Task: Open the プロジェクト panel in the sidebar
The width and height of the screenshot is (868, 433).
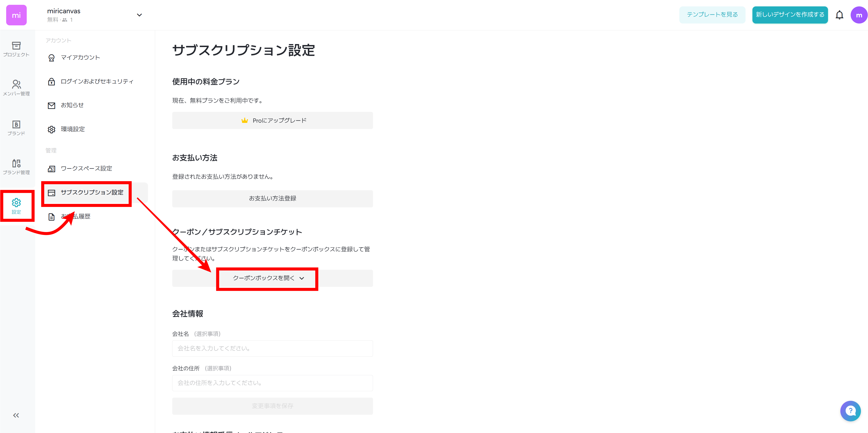Action: tap(16, 49)
